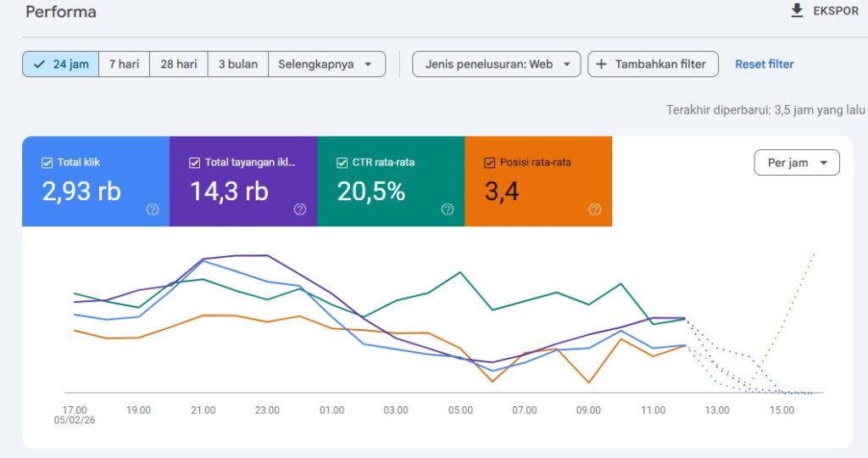Click the 3,4 average position value
The width and height of the screenshot is (868, 458).
click(502, 192)
